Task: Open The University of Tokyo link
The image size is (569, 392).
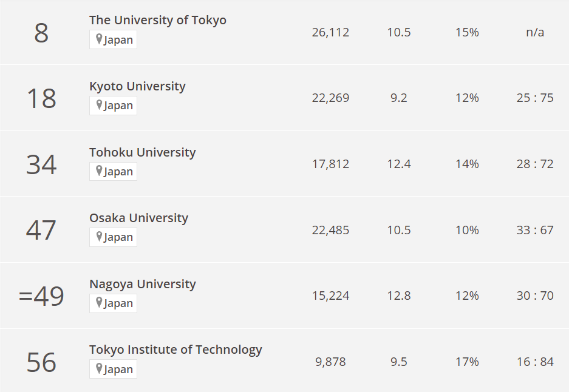Action: tap(157, 20)
